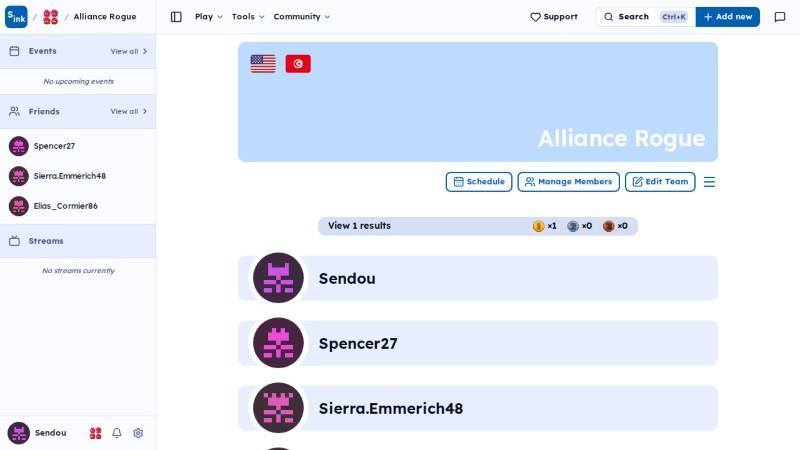Open the Schedule button
800x450 pixels.
pyautogui.click(x=479, y=182)
